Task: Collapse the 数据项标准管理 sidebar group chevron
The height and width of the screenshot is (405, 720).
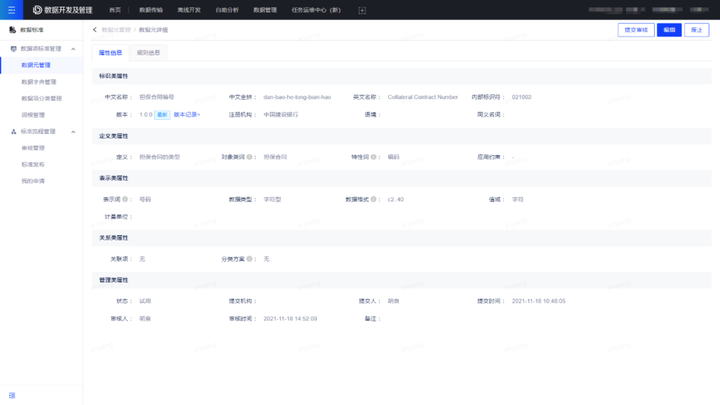Action: point(73,49)
